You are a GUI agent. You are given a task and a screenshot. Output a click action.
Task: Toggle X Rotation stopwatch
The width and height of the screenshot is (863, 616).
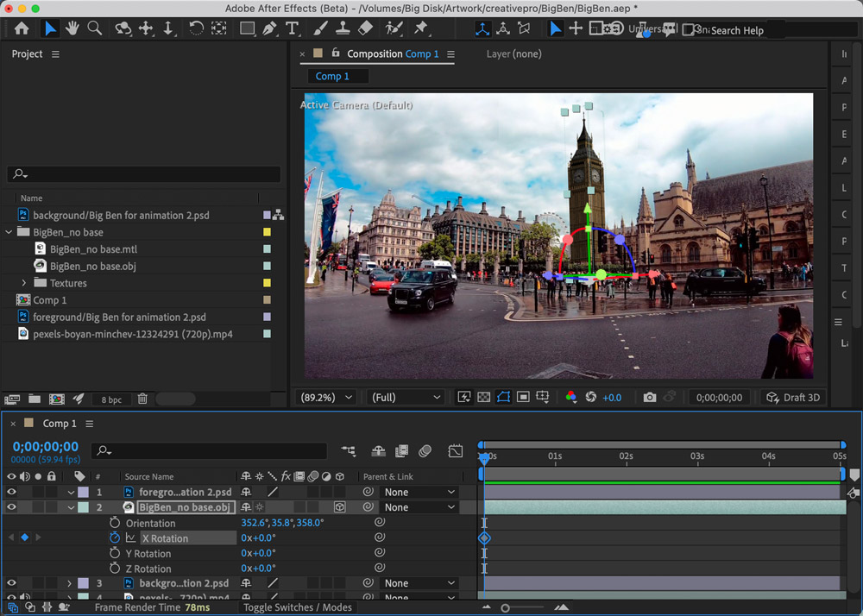point(115,537)
